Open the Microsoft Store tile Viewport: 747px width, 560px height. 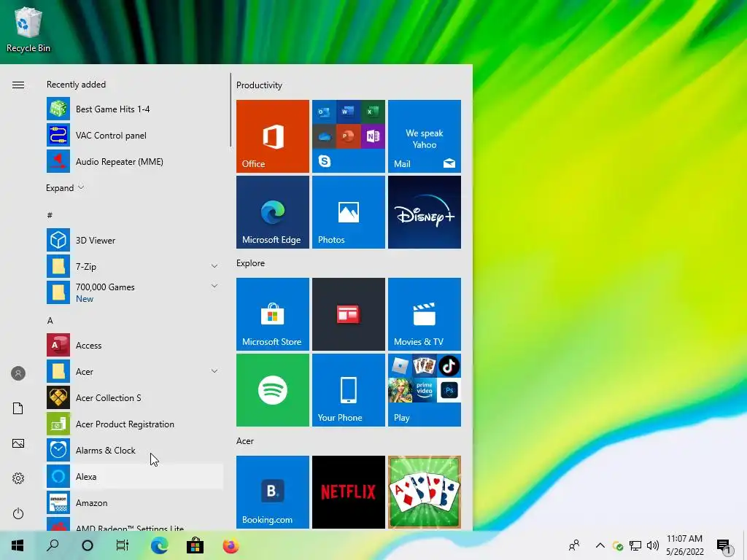273,314
